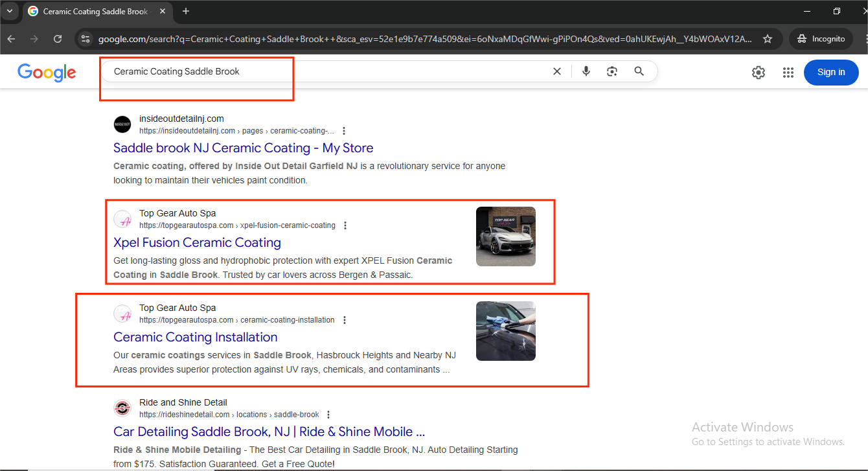868x471 pixels.
Task: Open Google quick settings gear
Action: [x=759, y=73]
